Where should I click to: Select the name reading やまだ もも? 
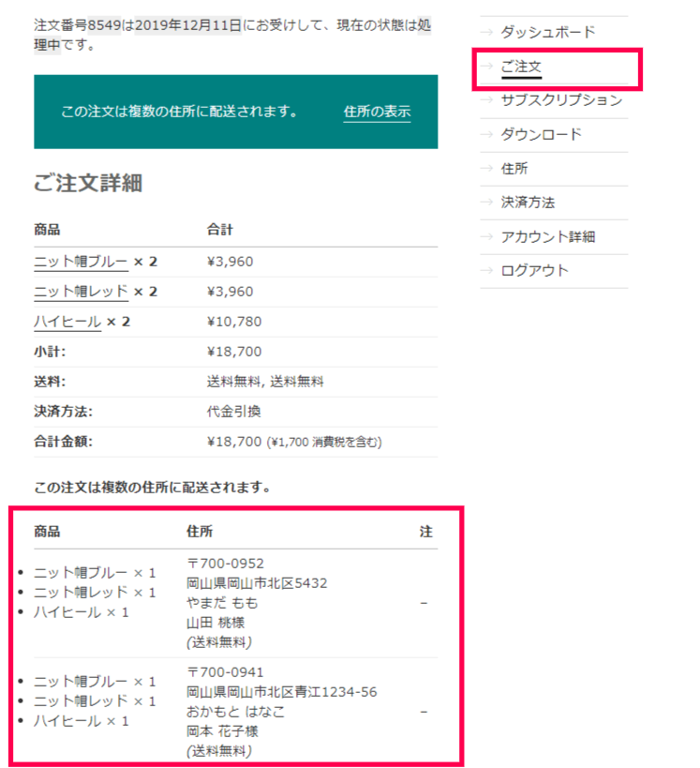[x=222, y=603]
